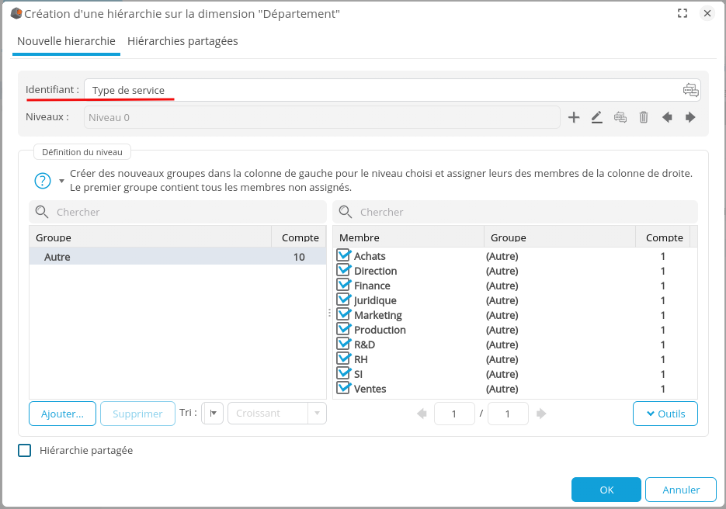Screen dimensions: 726x509
Task: Switch to the Hiérarchies partagées tab
Action: (183, 41)
